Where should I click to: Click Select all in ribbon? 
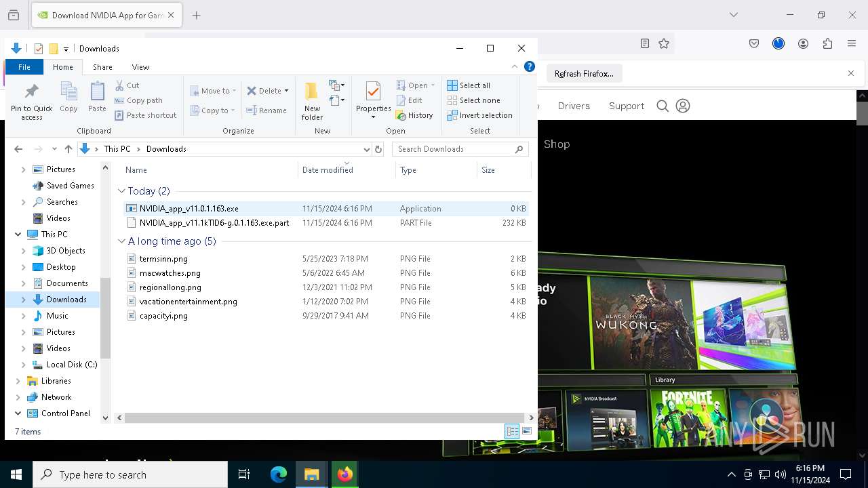(x=469, y=85)
